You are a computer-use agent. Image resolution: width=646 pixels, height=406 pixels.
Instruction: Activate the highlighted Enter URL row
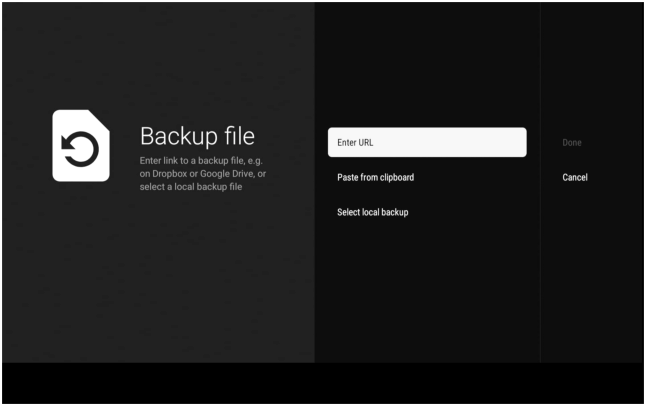[426, 142]
